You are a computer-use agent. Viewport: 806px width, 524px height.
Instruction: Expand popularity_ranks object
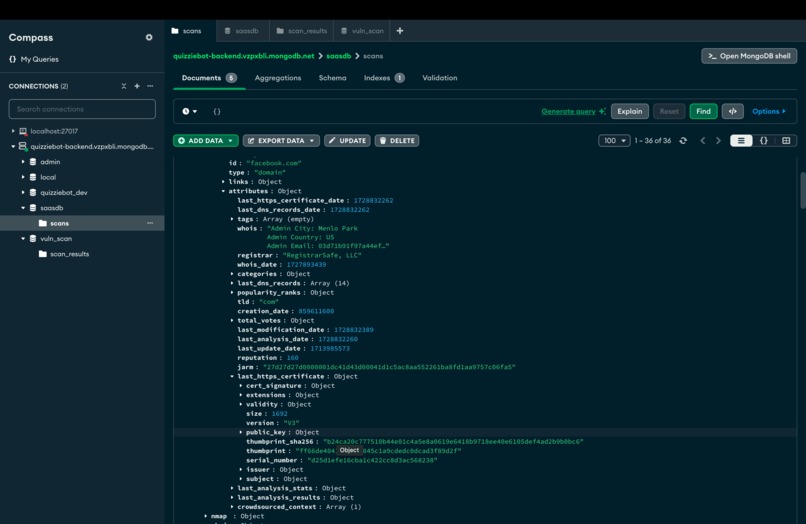(232, 292)
